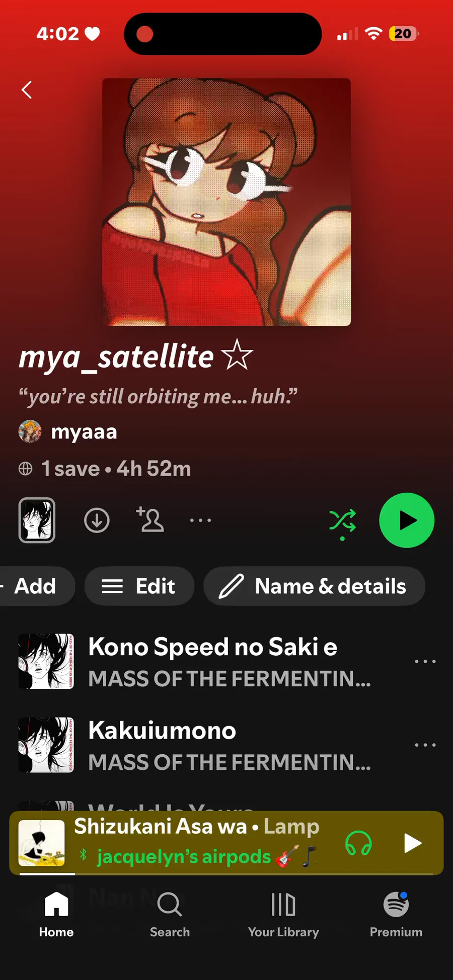453x980 pixels.
Task: Open the device picker headphones icon
Action: coord(358,843)
